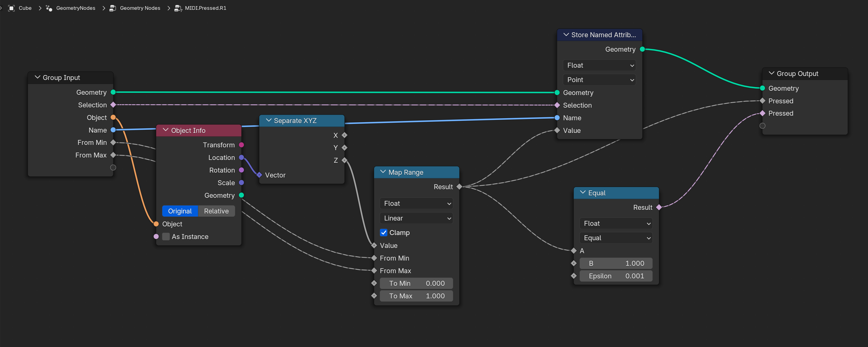Collapse the Group Output node

[772, 74]
